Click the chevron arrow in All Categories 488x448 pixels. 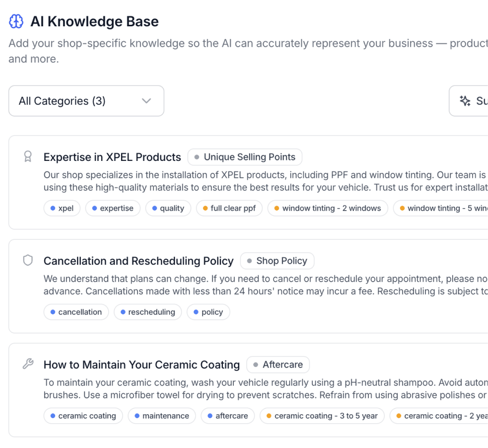tap(146, 101)
